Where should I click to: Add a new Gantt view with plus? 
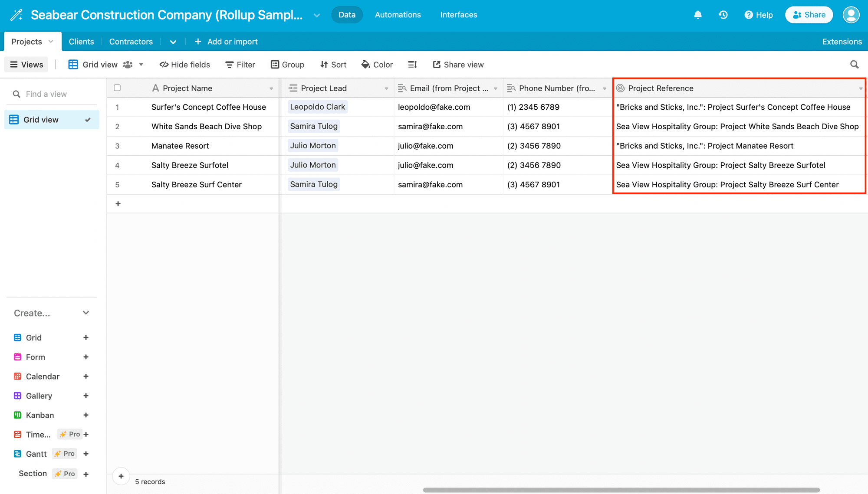coord(86,454)
